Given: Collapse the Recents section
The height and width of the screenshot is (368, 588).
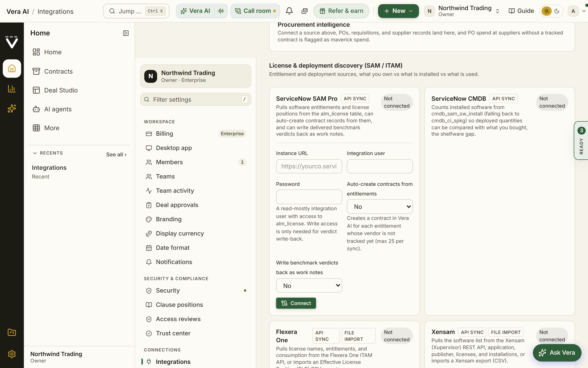Looking at the screenshot, I should (x=48, y=153).
